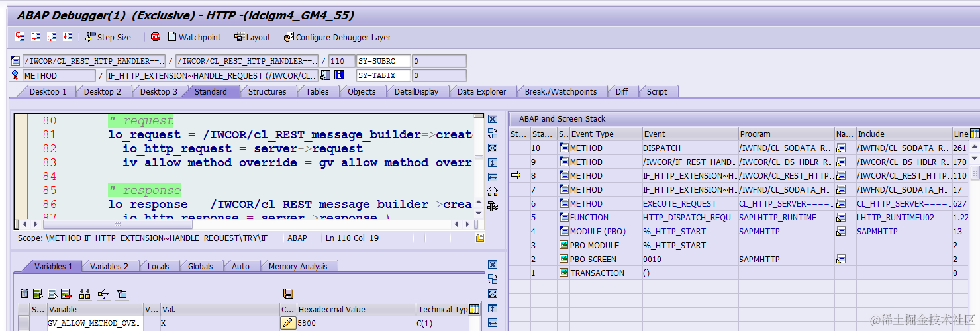Click the LHTTP_RUNTIMEU02 include cell
The image size is (980, 331).
click(903, 218)
